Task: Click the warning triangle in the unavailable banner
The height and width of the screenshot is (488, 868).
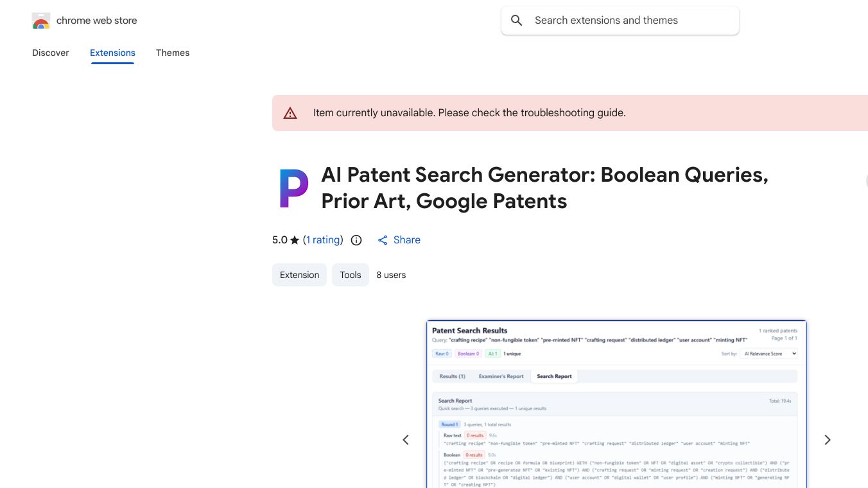Action: [290, 112]
